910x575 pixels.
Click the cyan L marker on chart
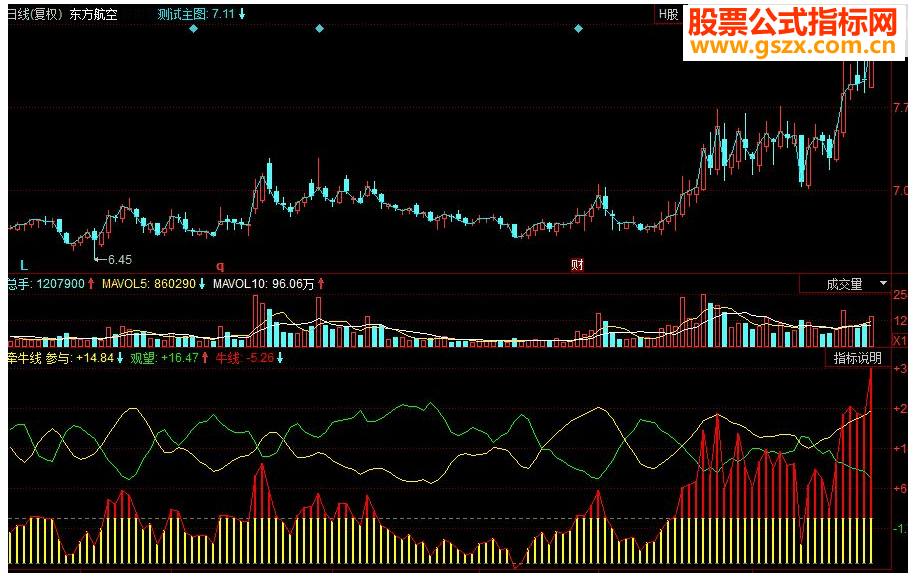click(24, 266)
